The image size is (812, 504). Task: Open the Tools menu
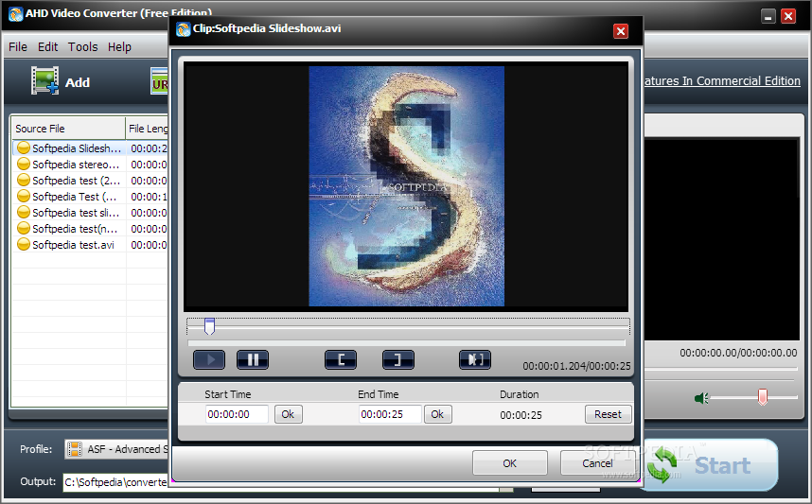point(83,47)
